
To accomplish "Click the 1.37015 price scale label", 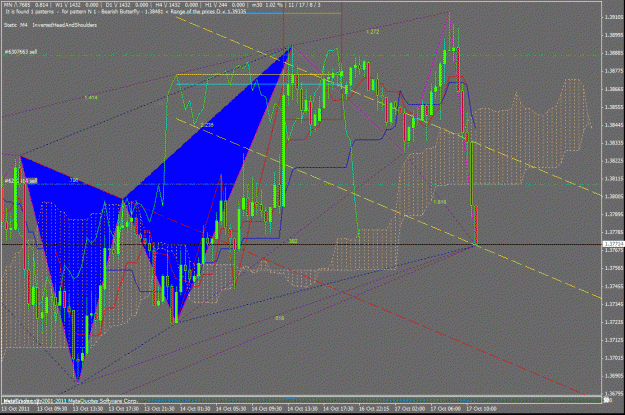I will (614, 358).
